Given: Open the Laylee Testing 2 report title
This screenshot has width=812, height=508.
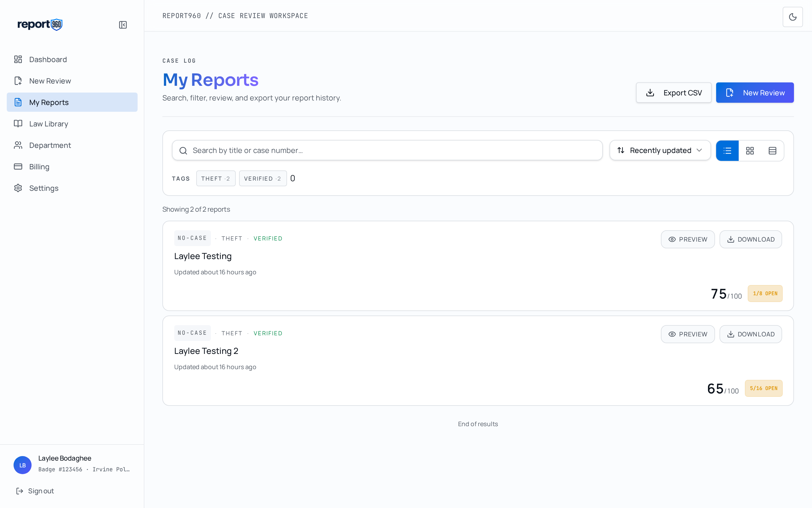Looking at the screenshot, I should (x=206, y=351).
